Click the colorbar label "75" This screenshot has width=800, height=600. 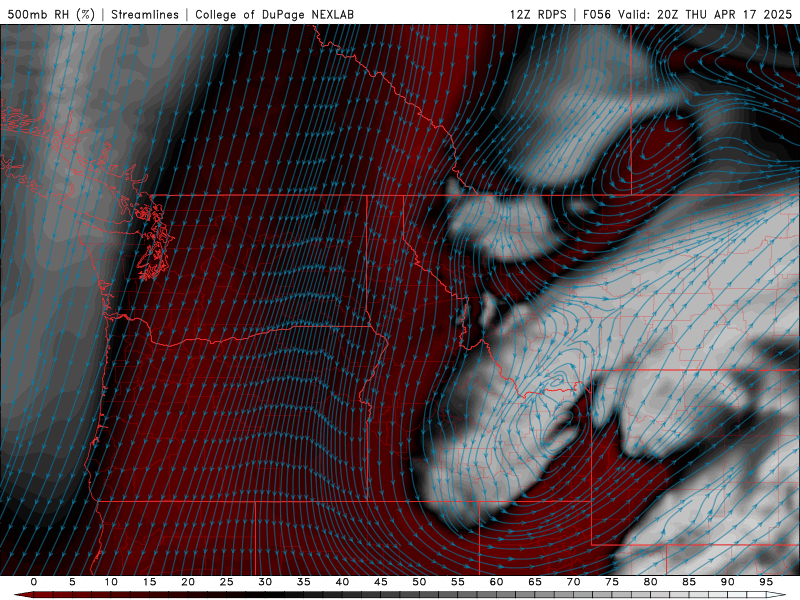tap(612, 582)
